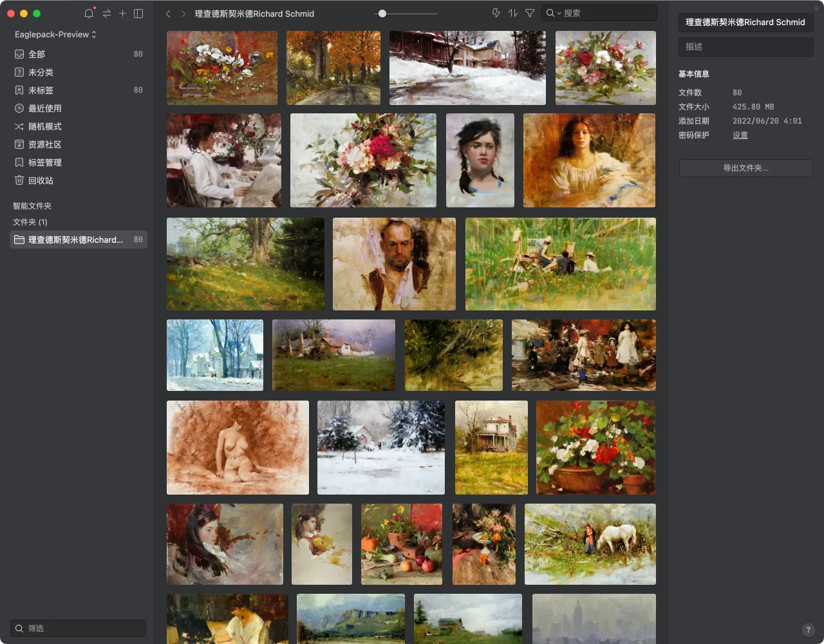Select the girl with braids portrait
The height and width of the screenshot is (644, 824).
click(480, 160)
